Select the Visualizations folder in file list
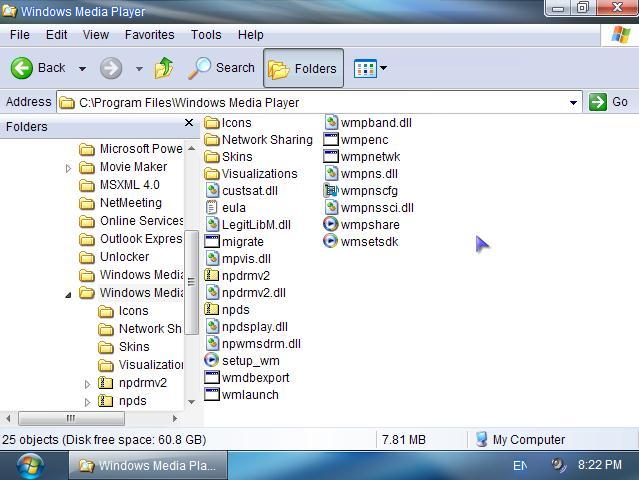639x480 pixels. (x=251, y=174)
